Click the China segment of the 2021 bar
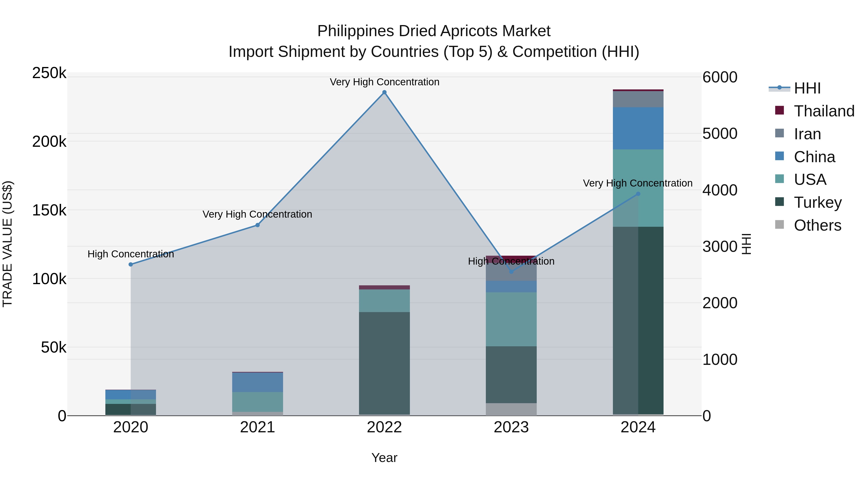 [x=258, y=382]
